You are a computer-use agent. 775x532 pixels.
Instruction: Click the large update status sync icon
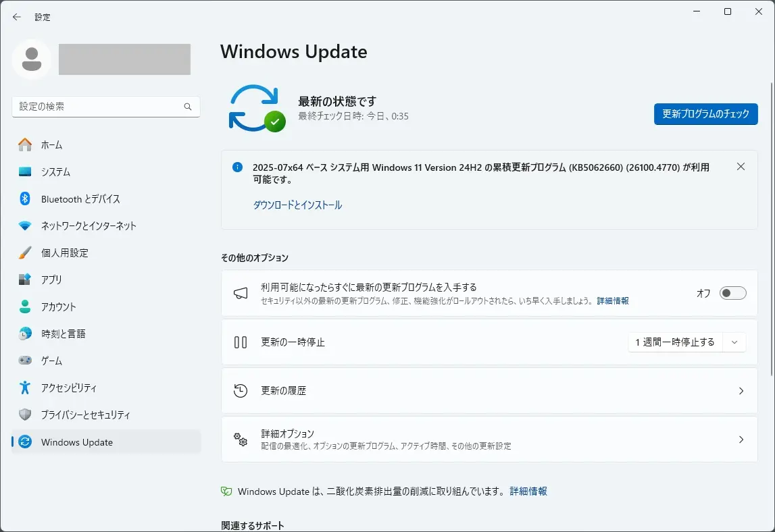coord(256,108)
